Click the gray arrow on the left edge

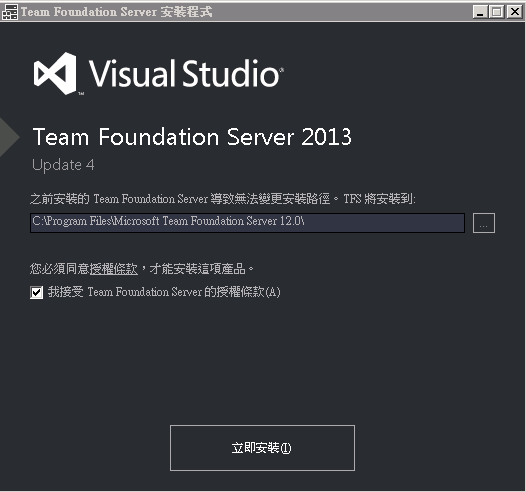pyautogui.click(x=9, y=137)
